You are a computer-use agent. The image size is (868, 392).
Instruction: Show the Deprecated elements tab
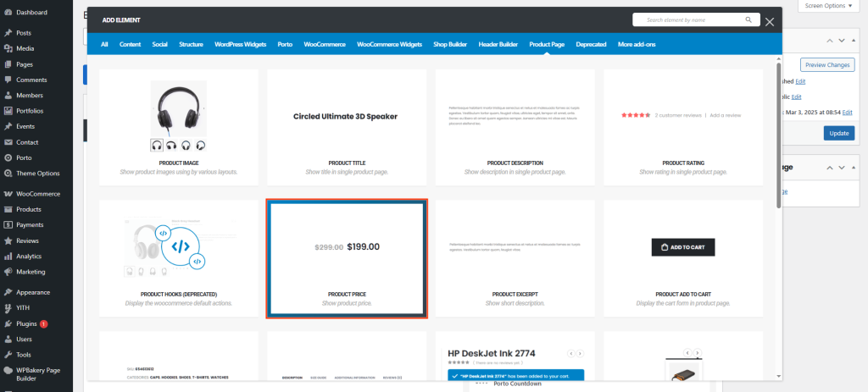[x=591, y=44]
